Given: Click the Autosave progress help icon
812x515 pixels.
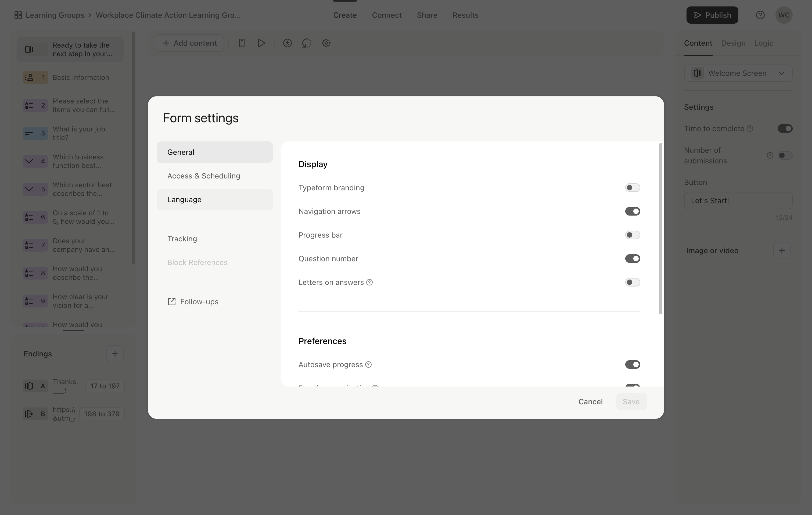Looking at the screenshot, I should point(369,364).
